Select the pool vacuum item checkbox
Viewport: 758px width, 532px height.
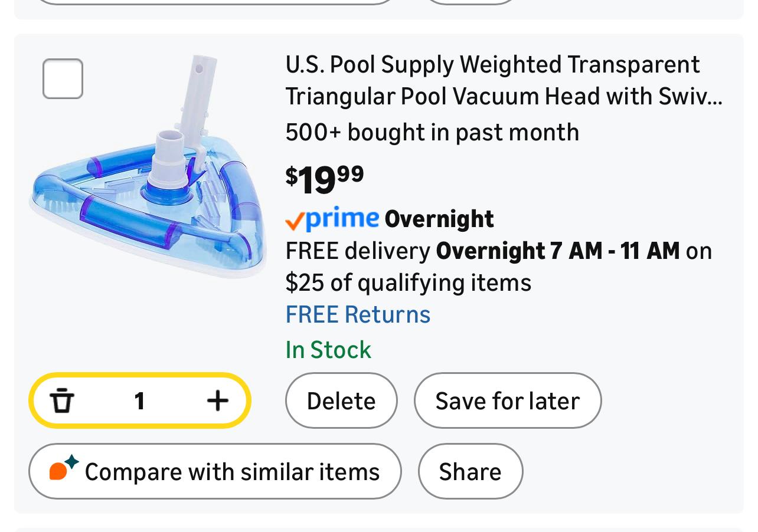tap(63, 78)
